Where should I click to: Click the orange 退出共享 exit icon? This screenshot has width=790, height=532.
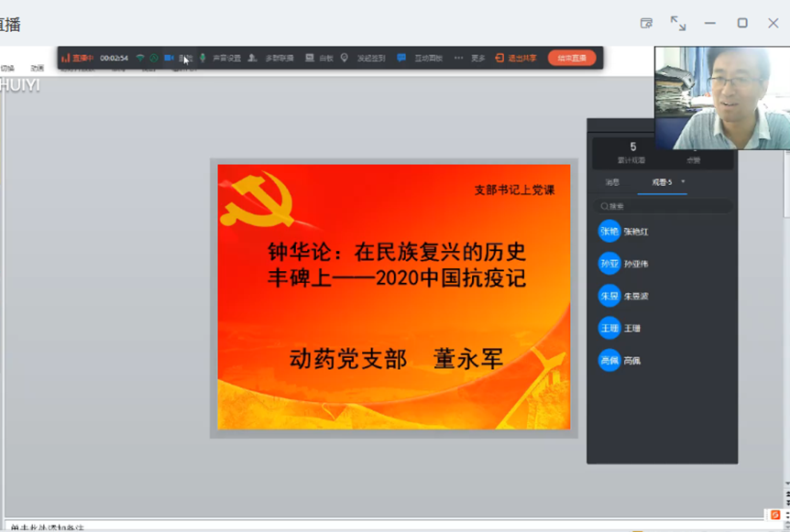pyautogui.click(x=499, y=58)
